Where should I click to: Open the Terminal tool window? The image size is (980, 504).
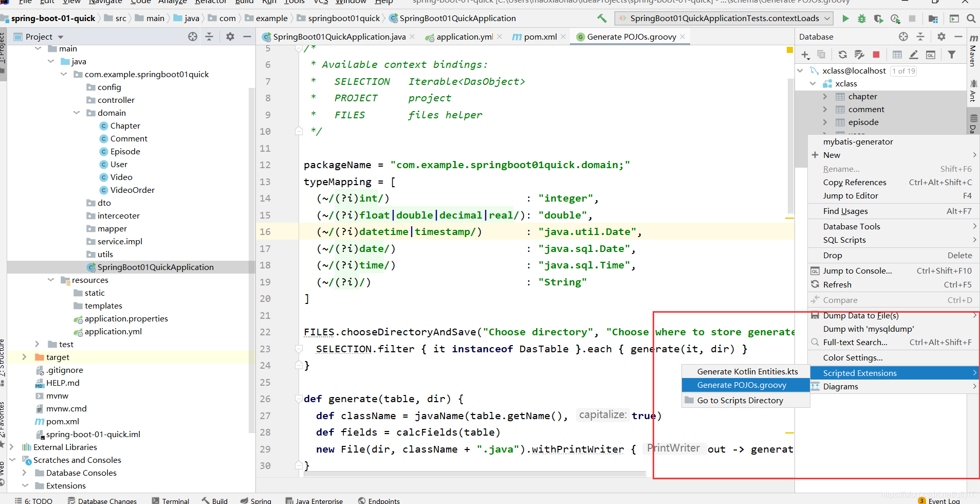point(171,500)
